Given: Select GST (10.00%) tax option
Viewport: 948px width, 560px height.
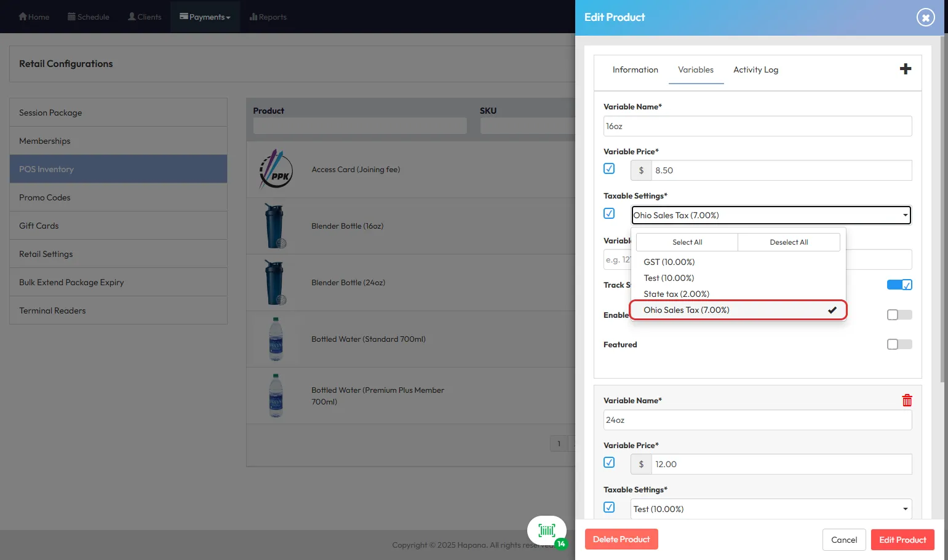Looking at the screenshot, I should 669,262.
